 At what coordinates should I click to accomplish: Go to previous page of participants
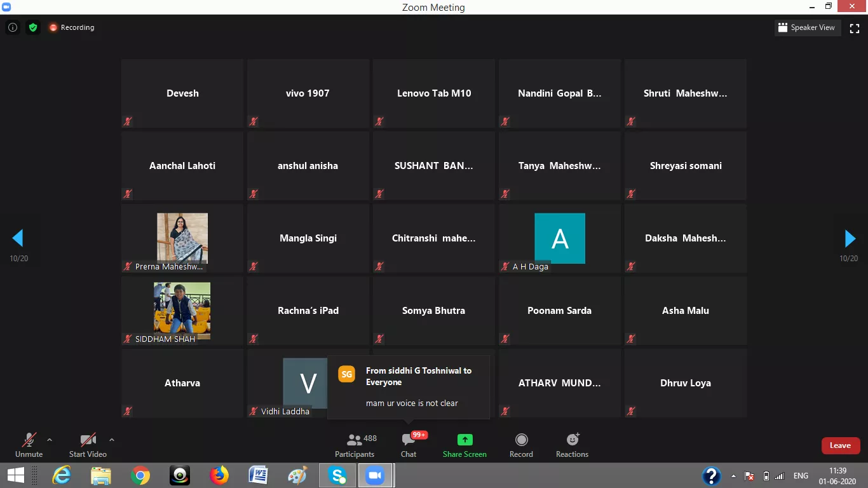[18, 238]
